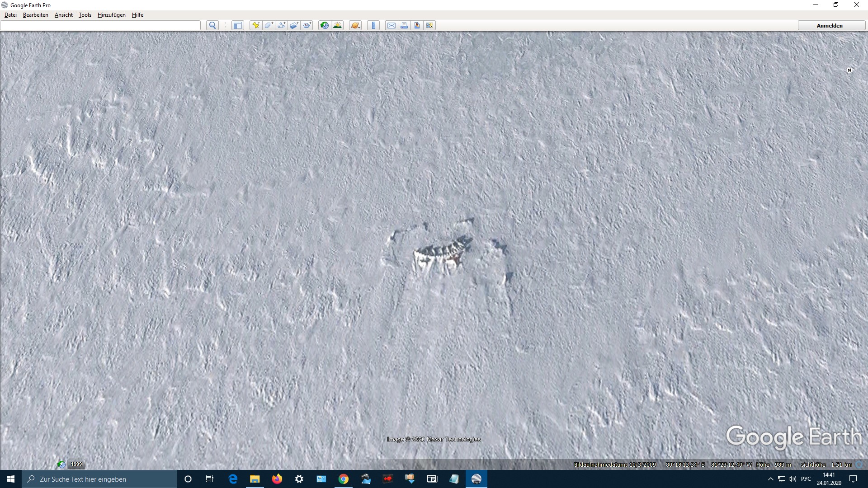Add a new placemark pin
868x488 pixels.
[256, 26]
